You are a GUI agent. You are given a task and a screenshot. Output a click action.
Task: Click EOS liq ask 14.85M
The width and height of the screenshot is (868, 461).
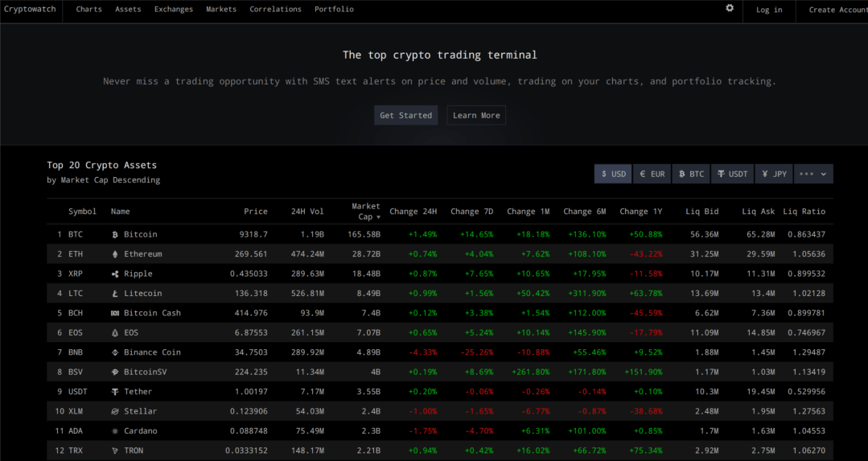pos(761,332)
